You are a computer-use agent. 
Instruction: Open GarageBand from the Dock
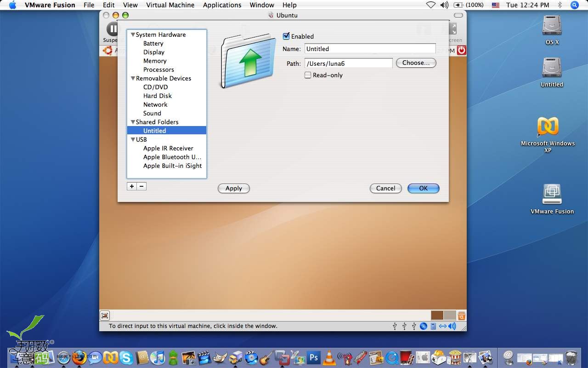[x=266, y=357]
